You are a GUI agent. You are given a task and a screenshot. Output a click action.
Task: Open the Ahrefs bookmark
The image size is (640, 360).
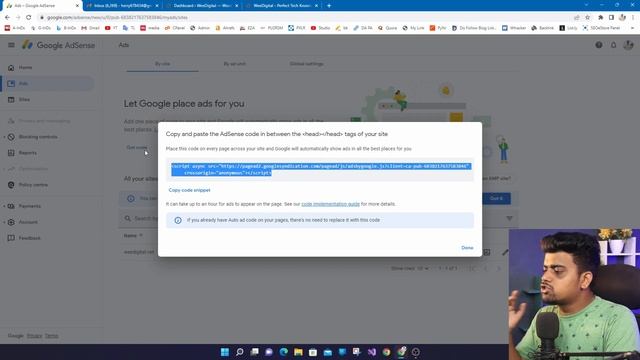[x=225, y=28]
